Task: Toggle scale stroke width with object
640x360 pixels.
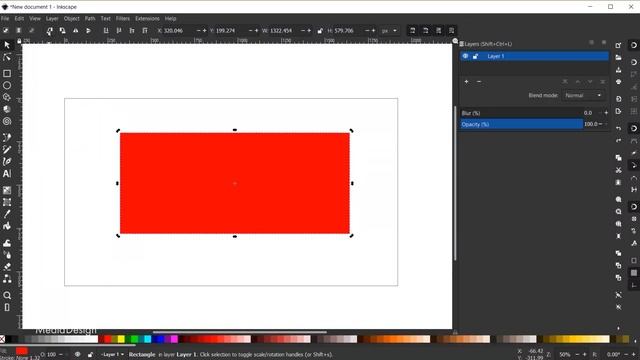Action: coord(413,31)
